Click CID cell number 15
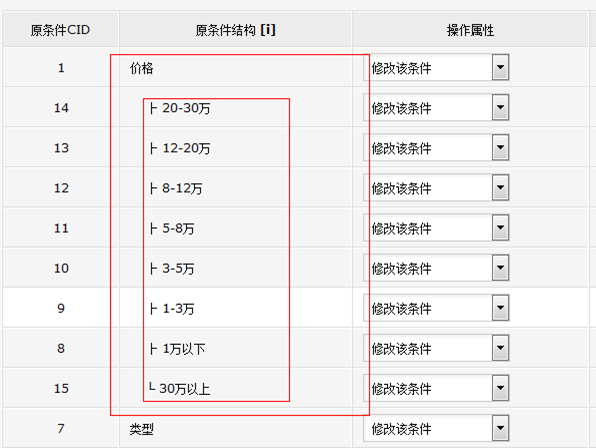The image size is (596, 448). pyautogui.click(x=61, y=388)
